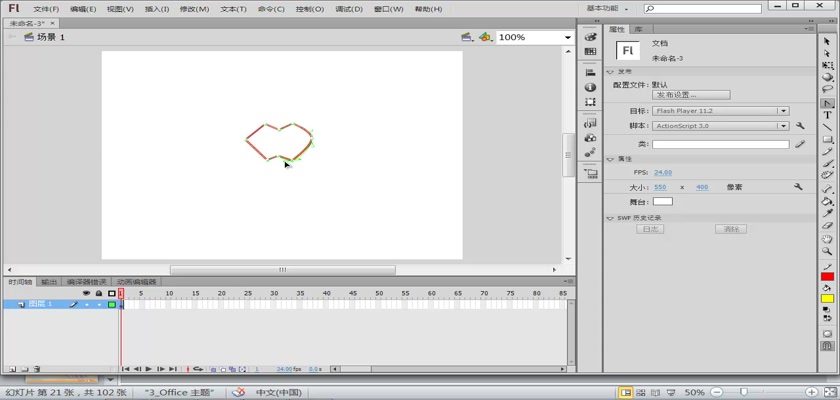
Task: Open the Components panel icon
Action: click(590, 138)
